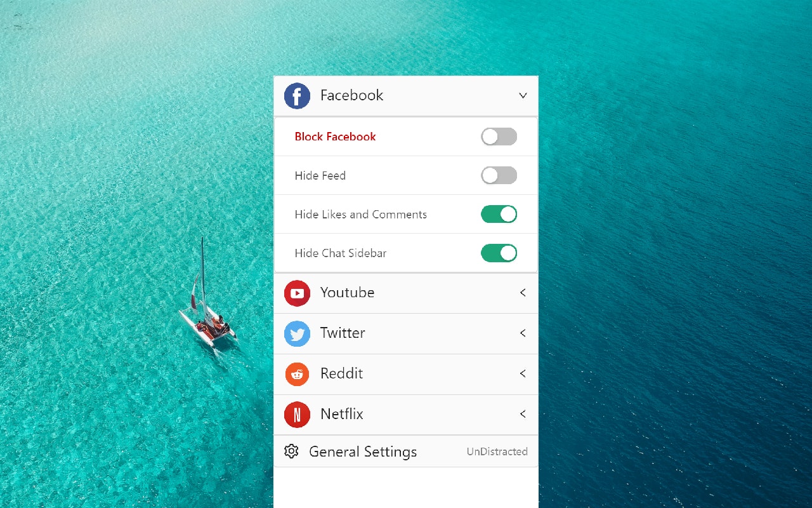Collapse the Facebook section chevron
The image size is (812, 508).
pos(523,96)
